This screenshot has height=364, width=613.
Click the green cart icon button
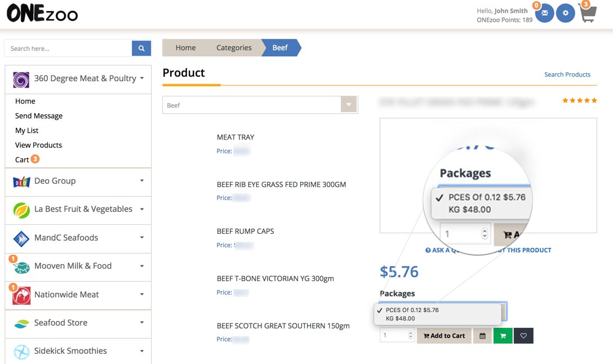[503, 335]
